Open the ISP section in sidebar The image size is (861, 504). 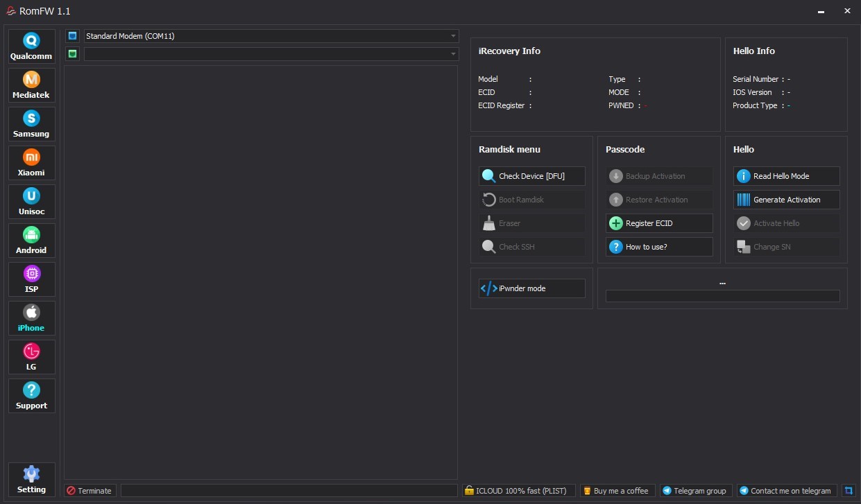point(31,279)
